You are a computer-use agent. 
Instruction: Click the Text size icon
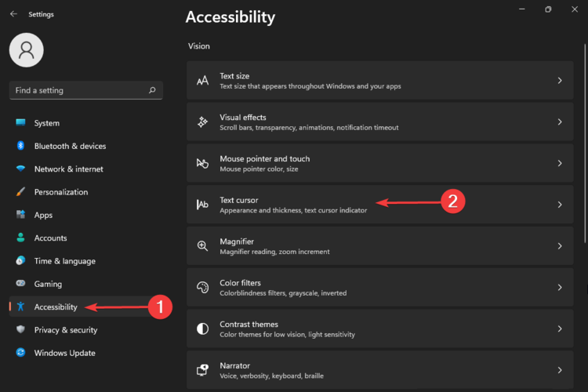coord(202,81)
